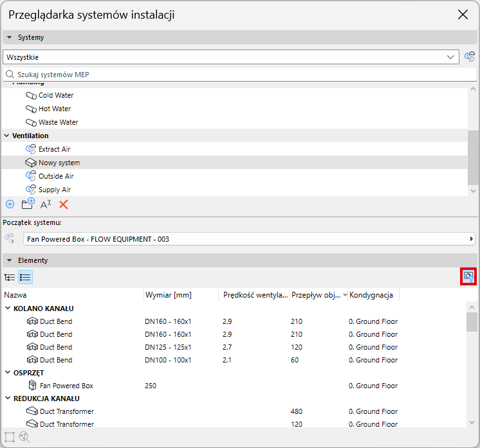This screenshot has width=480, height=448.
Task: Click the Duct Bend icon in DN100 row
Action: (x=32, y=360)
